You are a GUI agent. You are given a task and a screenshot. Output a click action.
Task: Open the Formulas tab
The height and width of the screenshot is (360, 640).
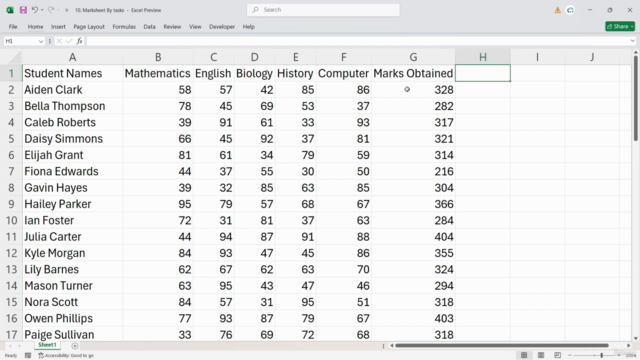(x=124, y=27)
